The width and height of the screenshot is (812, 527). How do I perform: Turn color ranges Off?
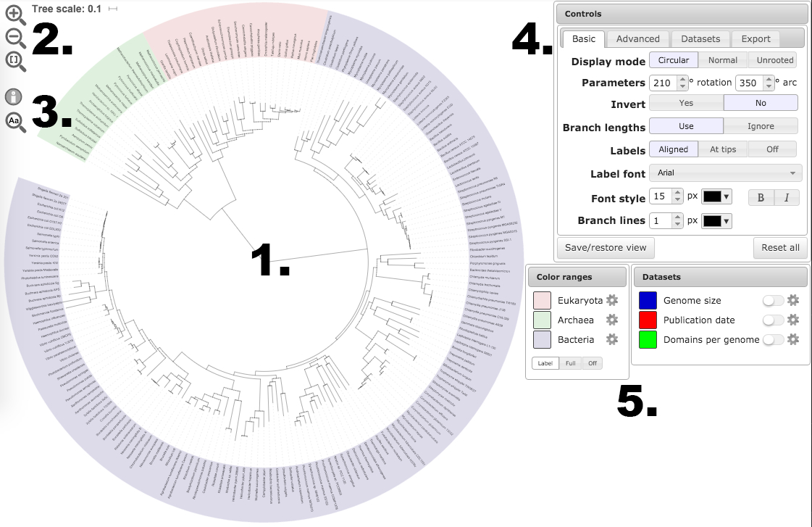[x=593, y=363]
